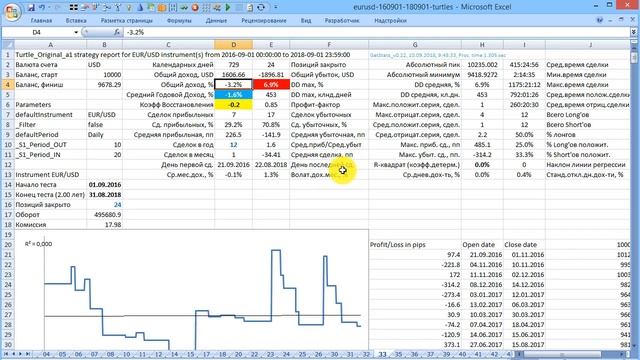Image resolution: width=640 pixels, height=360 pixels.
Task: Select the start date 01.09.2016 cell
Action: click(x=104, y=184)
